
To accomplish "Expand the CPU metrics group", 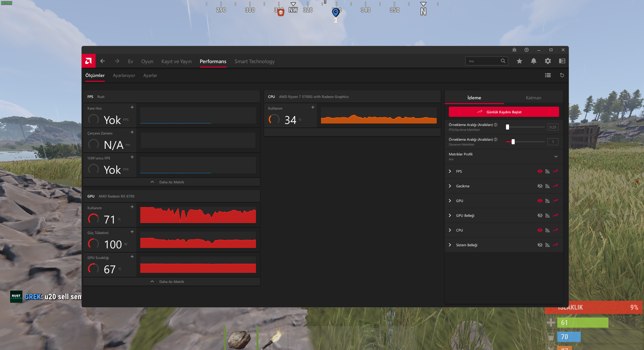I will coord(450,230).
